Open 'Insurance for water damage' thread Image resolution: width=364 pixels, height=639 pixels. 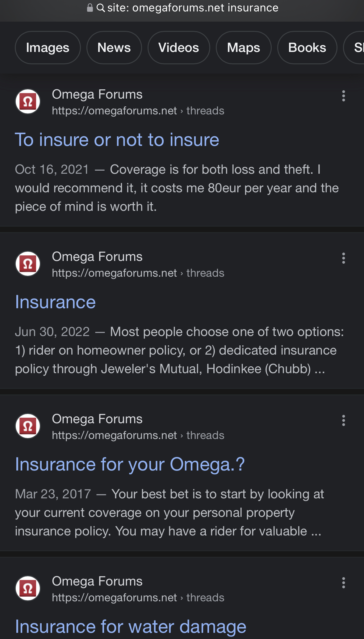point(131,627)
